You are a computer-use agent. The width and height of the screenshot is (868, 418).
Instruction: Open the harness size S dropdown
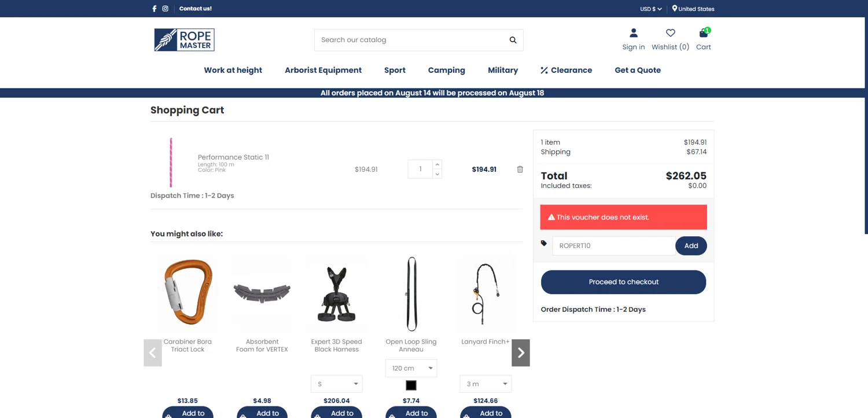(x=337, y=384)
